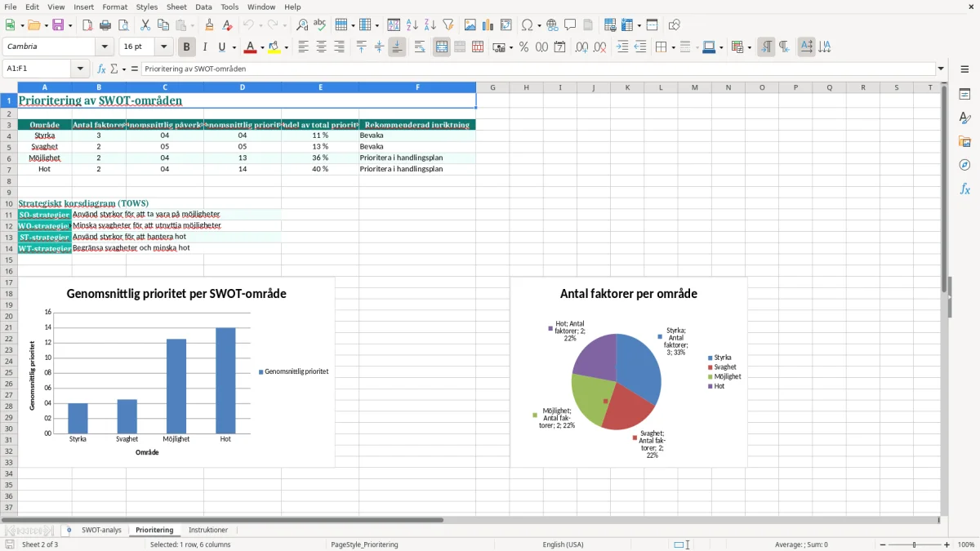Open the Styles menu
The height and width of the screenshot is (551, 980).
(147, 7)
